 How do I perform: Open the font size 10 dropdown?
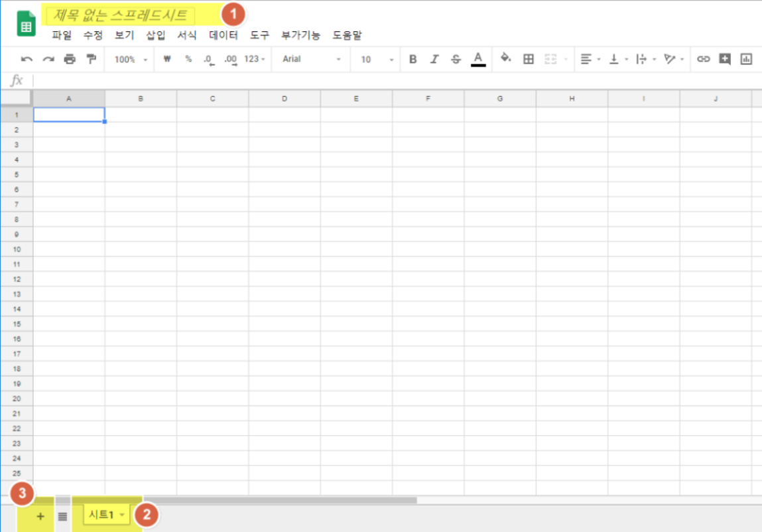tap(377, 59)
